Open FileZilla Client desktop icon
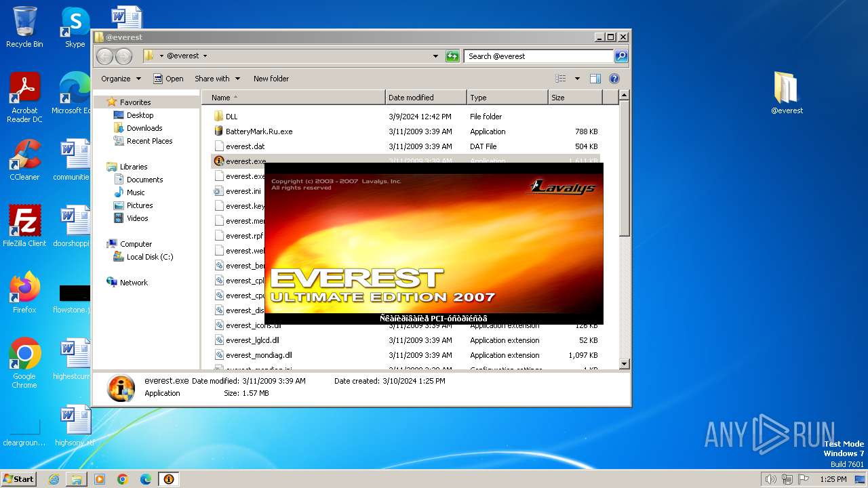868x488 pixels. (x=24, y=226)
